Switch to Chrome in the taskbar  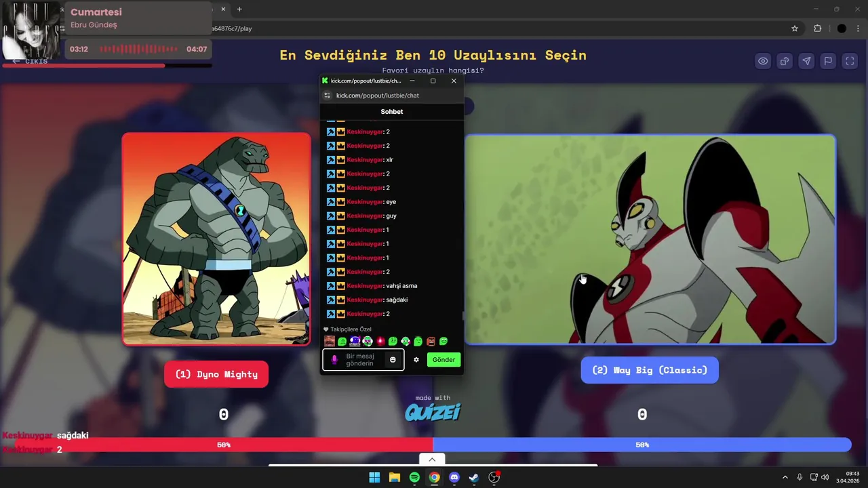tap(434, 477)
